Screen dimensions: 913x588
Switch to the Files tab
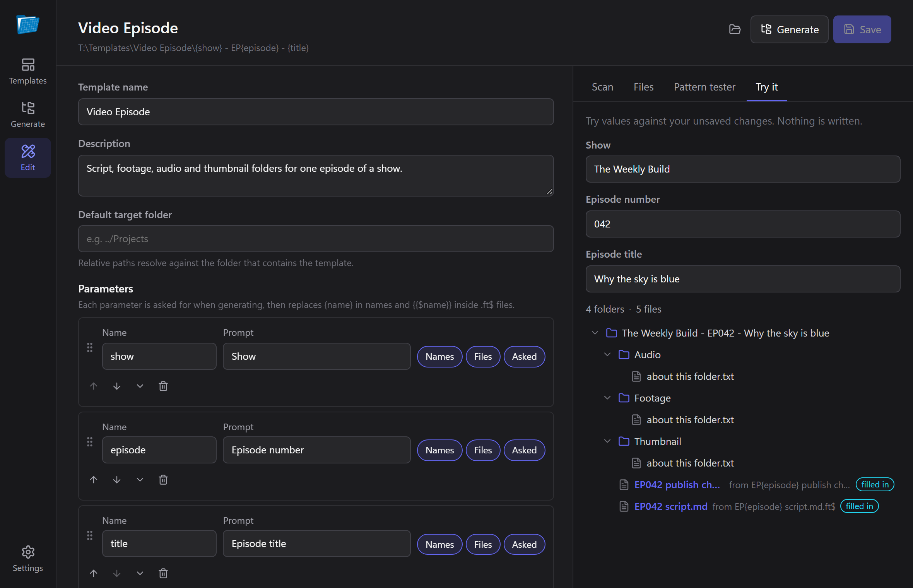click(x=643, y=87)
